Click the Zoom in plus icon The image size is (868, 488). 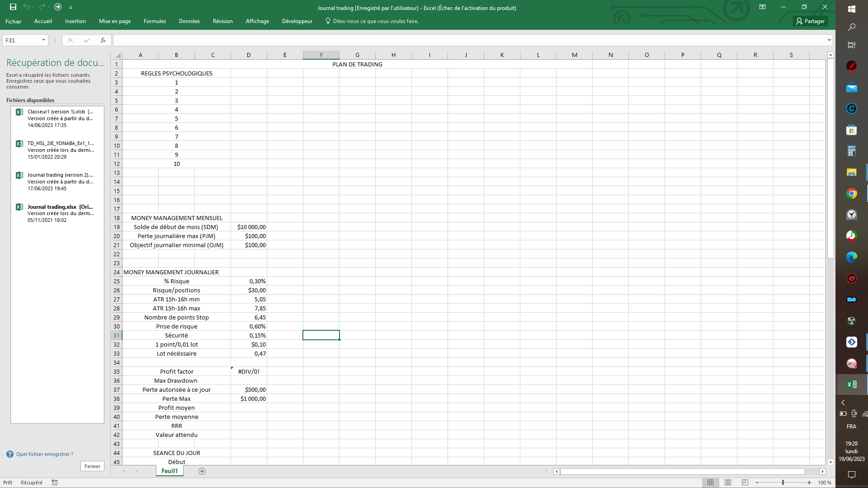[x=809, y=483]
